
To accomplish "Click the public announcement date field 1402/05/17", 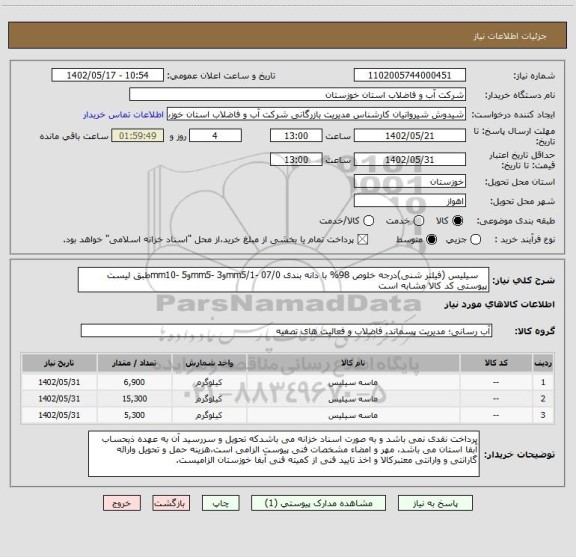I will [x=107, y=75].
